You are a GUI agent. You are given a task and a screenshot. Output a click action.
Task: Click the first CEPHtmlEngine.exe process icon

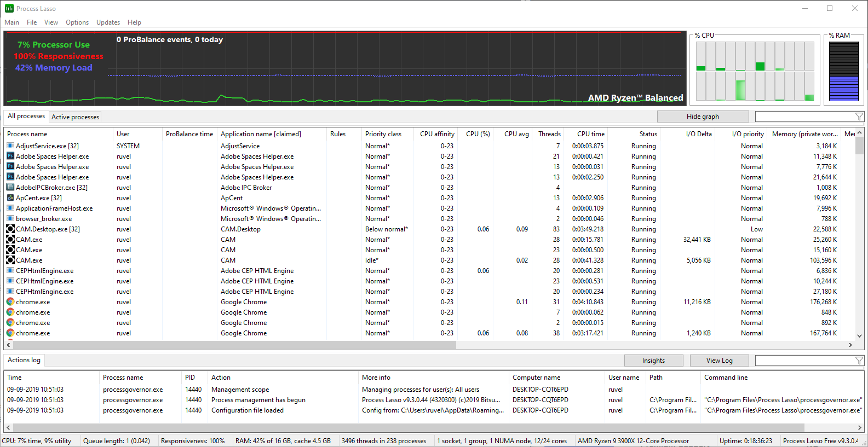tap(10, 271)
